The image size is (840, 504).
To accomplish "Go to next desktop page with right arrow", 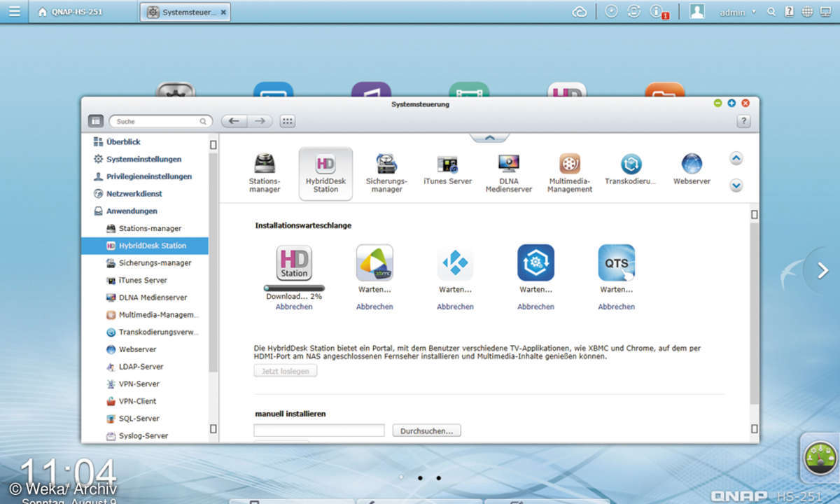I will tap(823, 270).
